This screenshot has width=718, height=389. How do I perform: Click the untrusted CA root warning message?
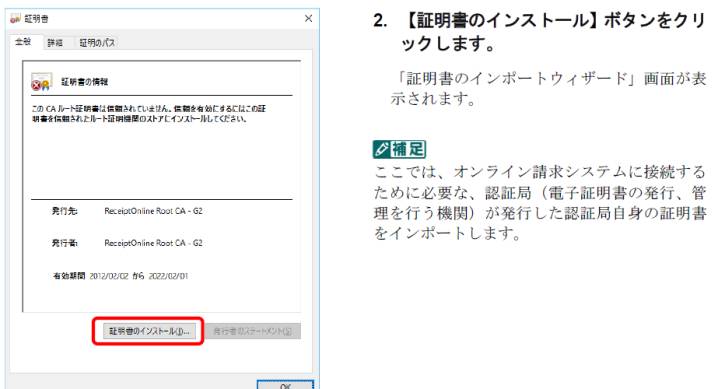148,113
